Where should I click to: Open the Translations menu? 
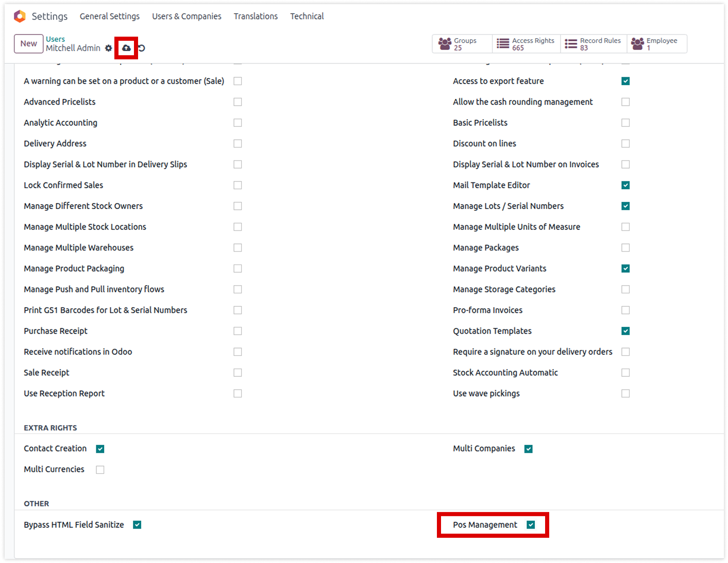pyautogui.click(x=256, y=16)
